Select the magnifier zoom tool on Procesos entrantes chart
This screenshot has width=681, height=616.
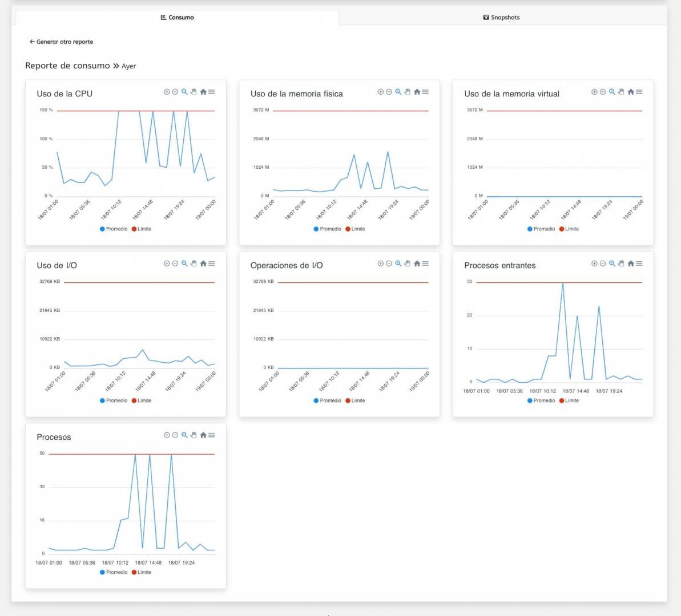coord(612,264)
